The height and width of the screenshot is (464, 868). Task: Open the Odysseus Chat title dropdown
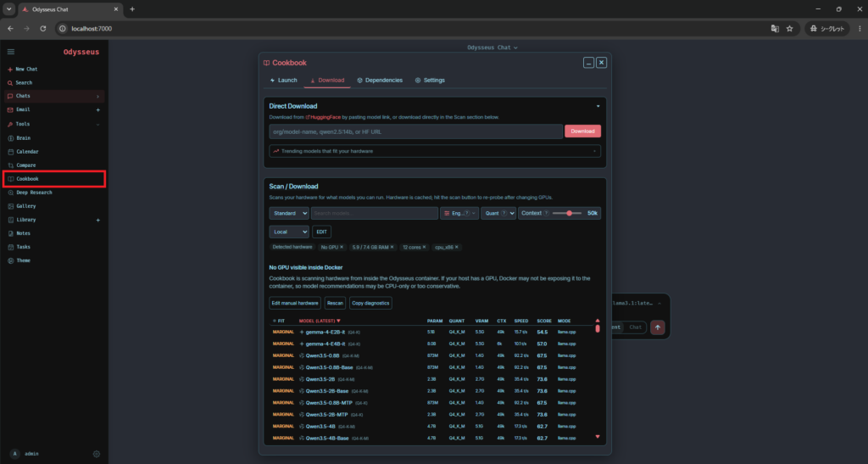tap(492, 48)
